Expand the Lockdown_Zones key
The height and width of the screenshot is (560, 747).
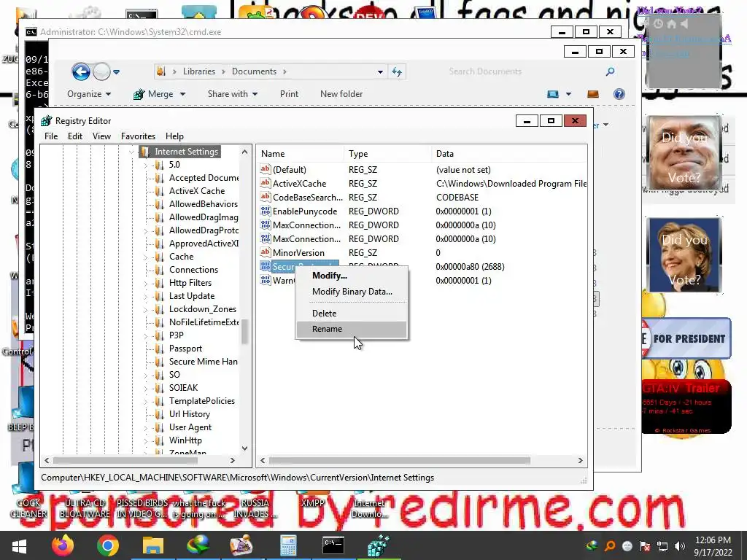[146, 309]
